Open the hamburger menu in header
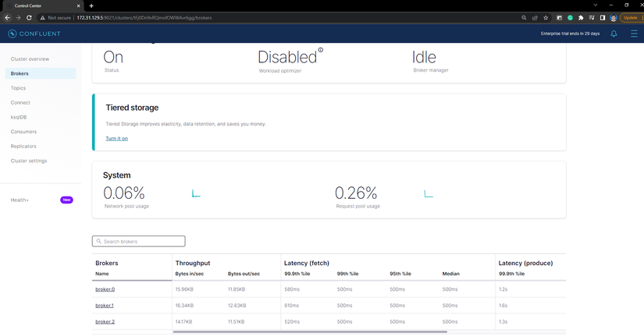Viewport: 644px width, 336px height. point(634,34)
